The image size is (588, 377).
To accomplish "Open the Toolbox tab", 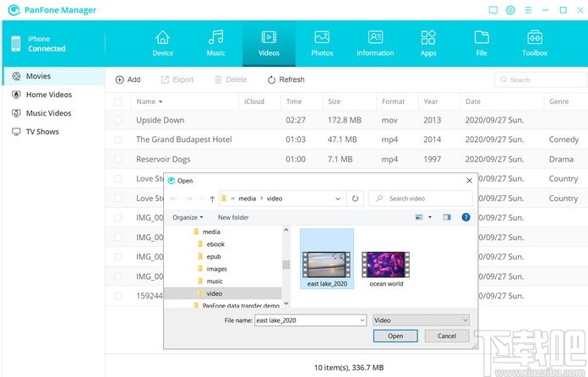I will [535, 43].
